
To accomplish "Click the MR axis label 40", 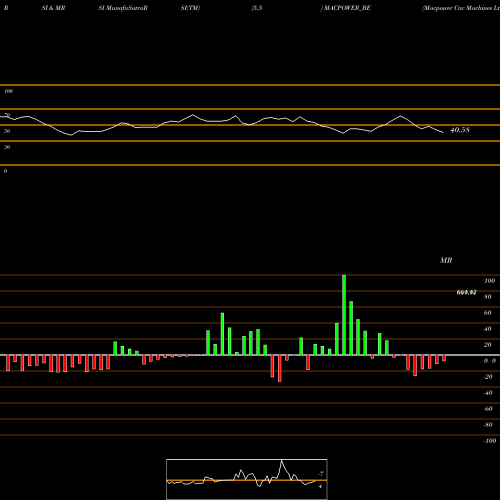I will pos(488,329).
